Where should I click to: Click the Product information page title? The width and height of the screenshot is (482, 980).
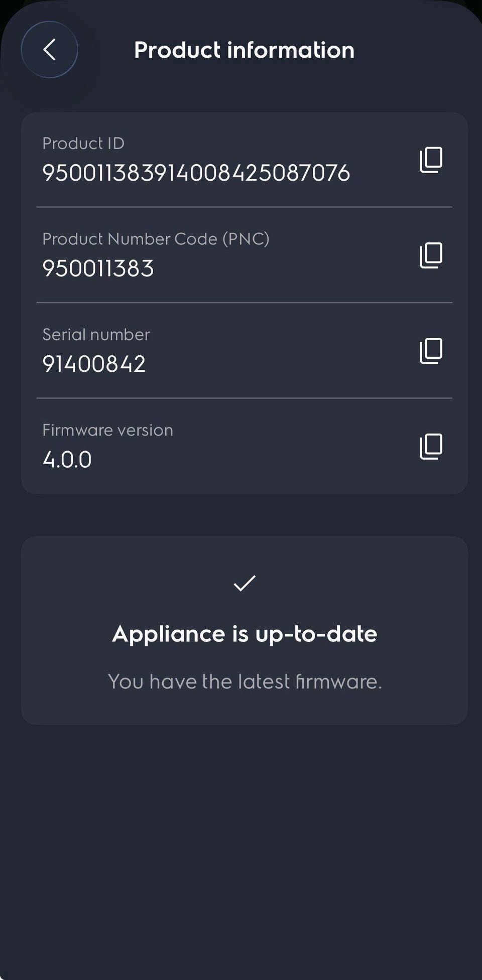(244, 50)
